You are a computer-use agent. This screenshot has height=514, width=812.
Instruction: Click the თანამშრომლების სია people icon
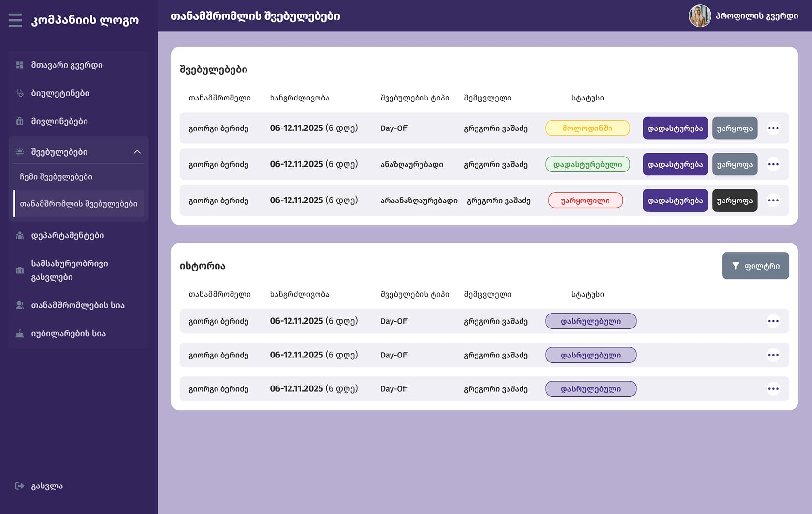pyautogui.click(x=20, y=305)
